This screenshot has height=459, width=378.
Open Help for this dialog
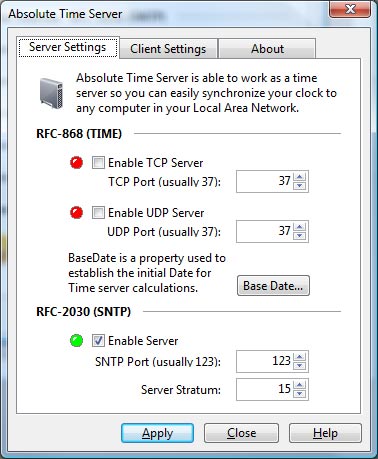click(325, 433)
